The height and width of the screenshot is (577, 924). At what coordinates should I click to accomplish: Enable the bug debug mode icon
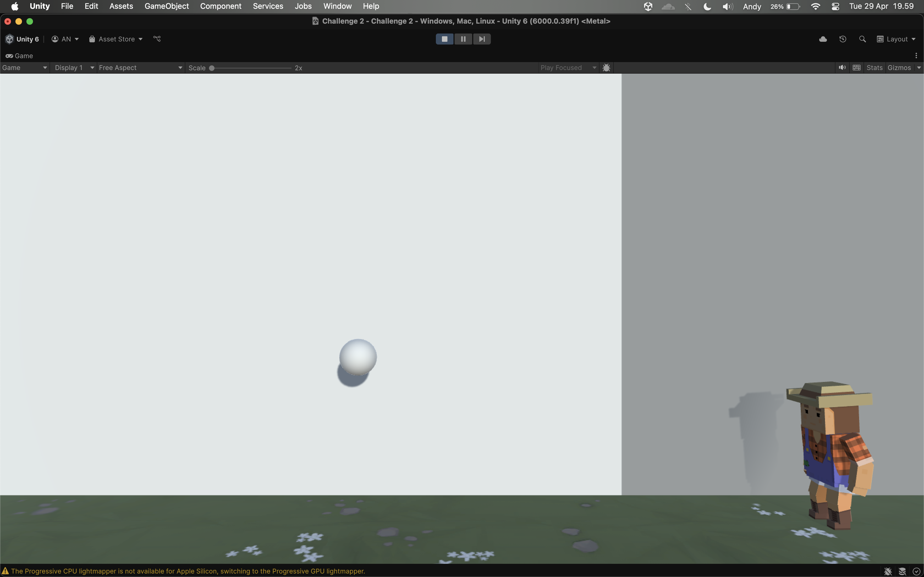pyautogui.click(x=606, y=68)
